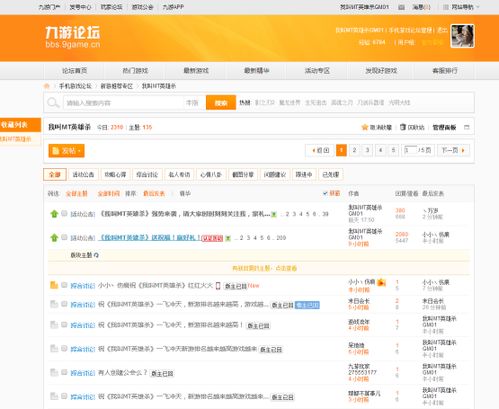Go to page 2 in pagination

354,150
